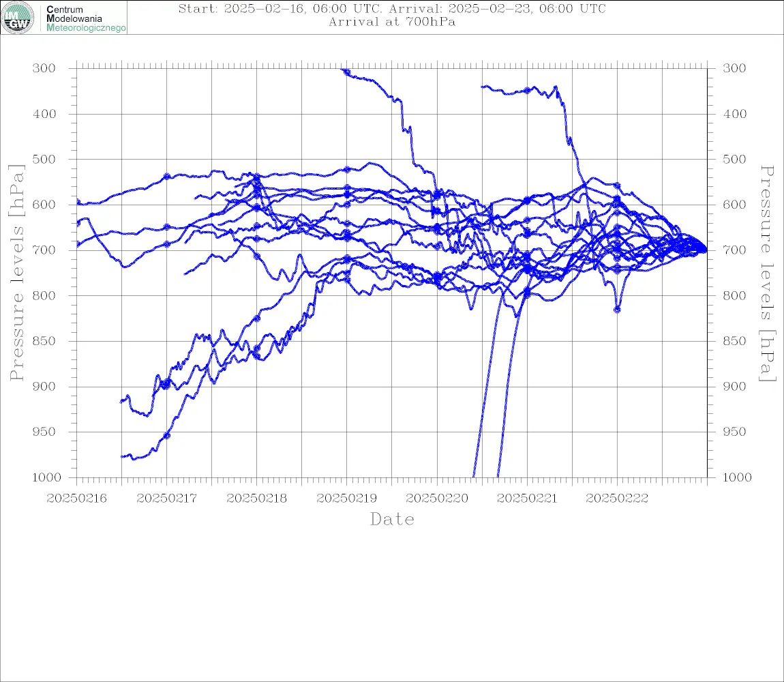Click the left axis 850 label
Viewport: 784px width, 682px height.
[x=44, y=341]
